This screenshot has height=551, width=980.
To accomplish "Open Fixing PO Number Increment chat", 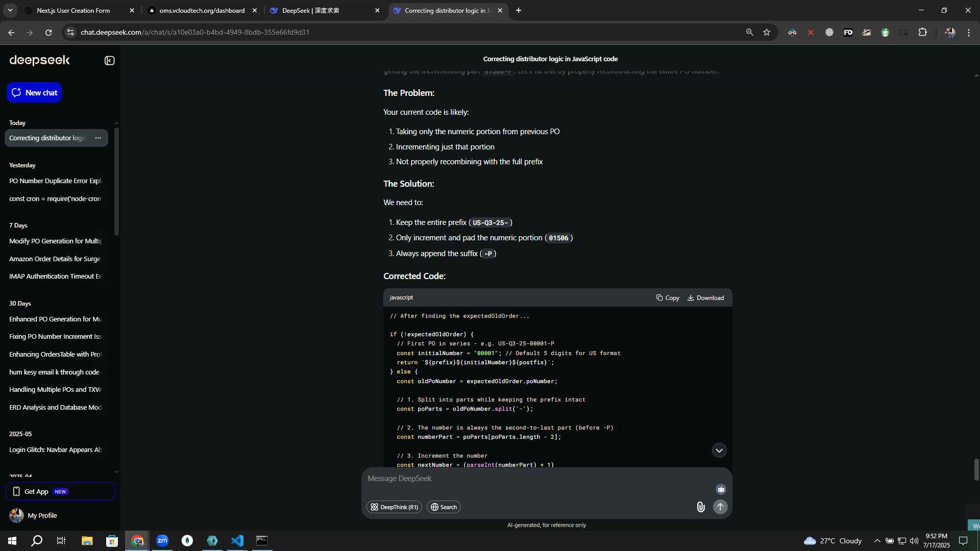I will [x=55, y=336].
